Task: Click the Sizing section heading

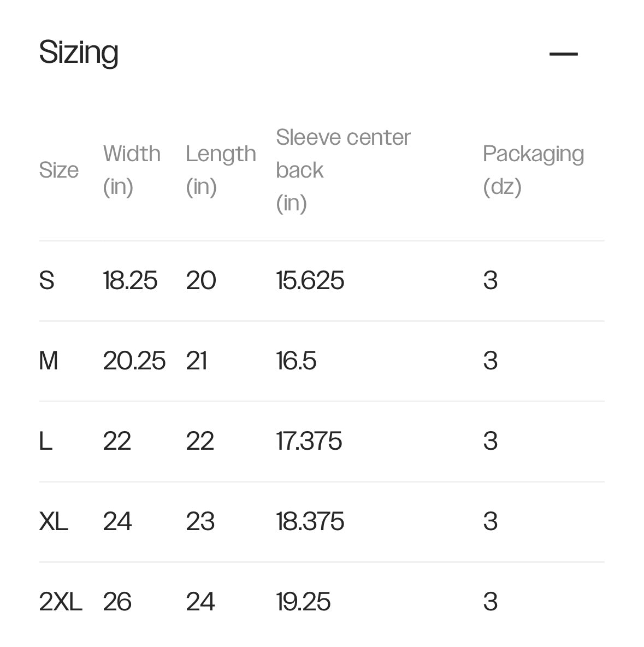Action: pos(79,52)
